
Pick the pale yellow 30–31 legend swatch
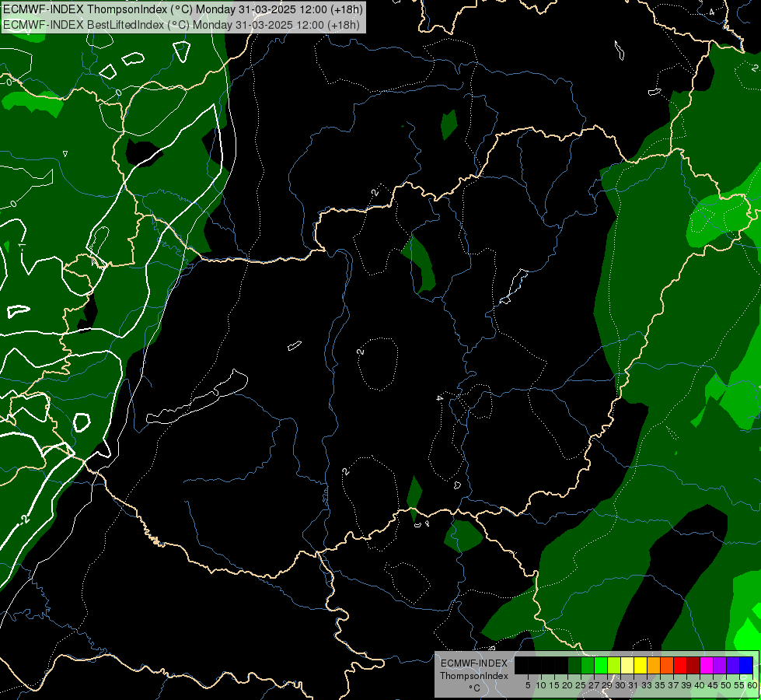click(627, 665)
